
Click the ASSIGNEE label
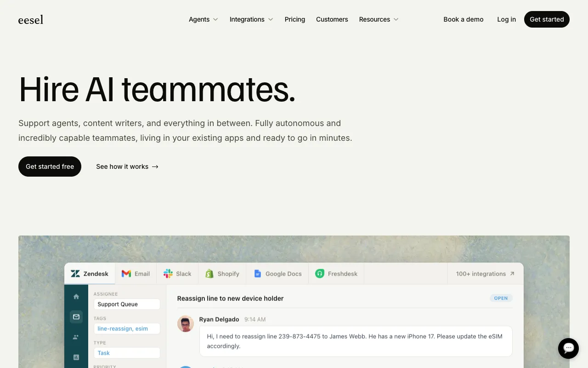coord(106,294)
